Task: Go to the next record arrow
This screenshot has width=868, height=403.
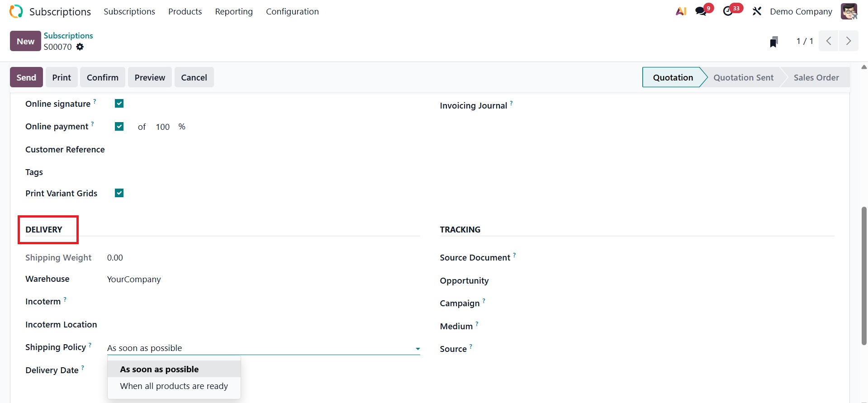Action: click(848, 41)
